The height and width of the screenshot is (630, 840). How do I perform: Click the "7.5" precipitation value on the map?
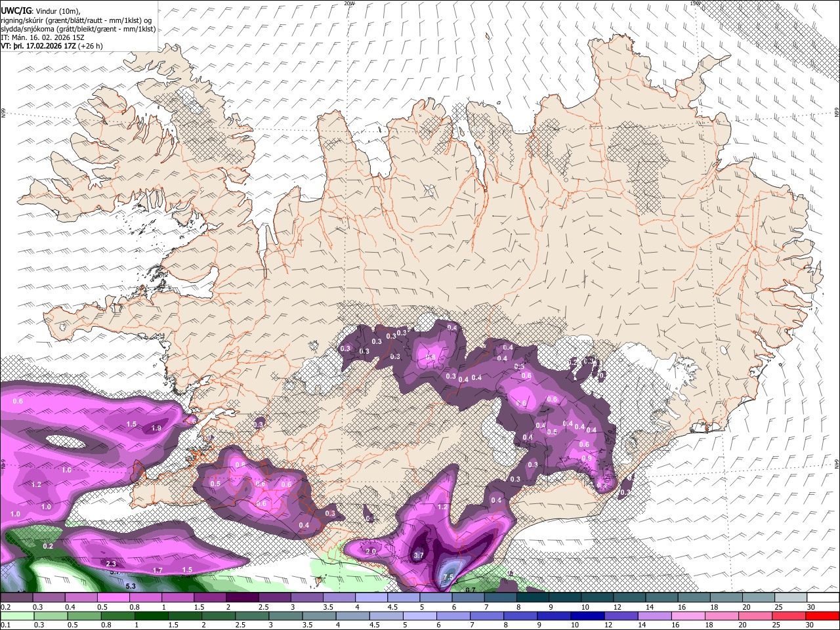448,577
